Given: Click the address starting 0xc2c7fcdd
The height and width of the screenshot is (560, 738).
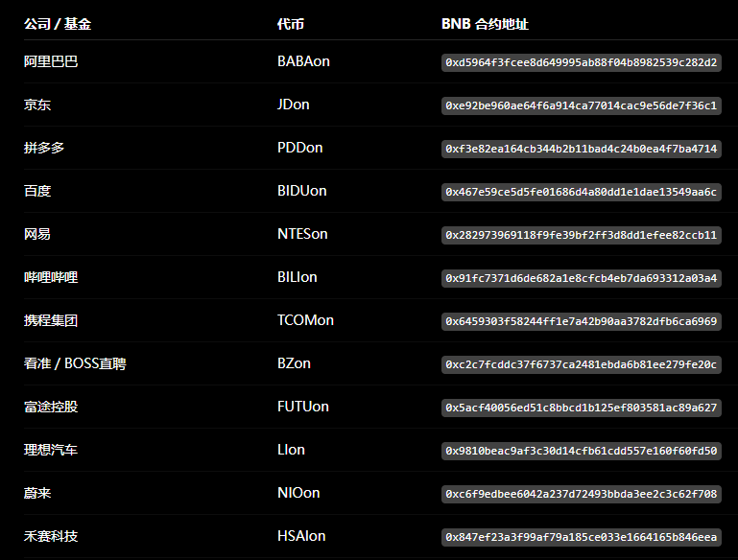Looking at the screenshot, I should click(582, 365).
